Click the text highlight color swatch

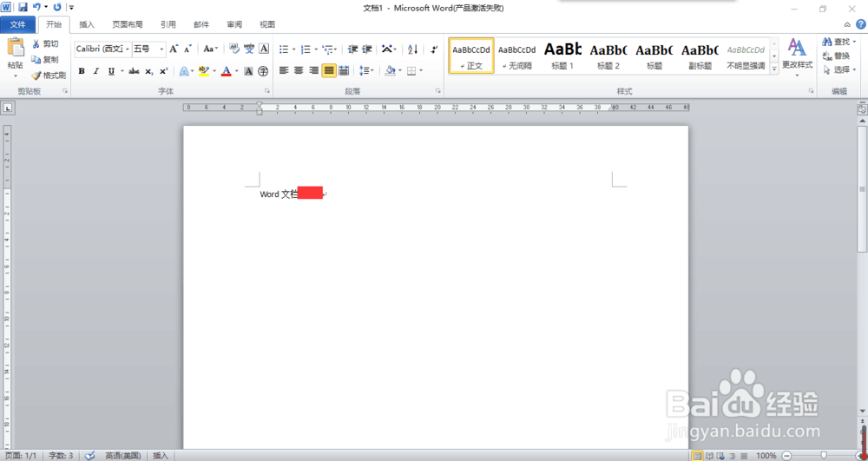(204, 71)
